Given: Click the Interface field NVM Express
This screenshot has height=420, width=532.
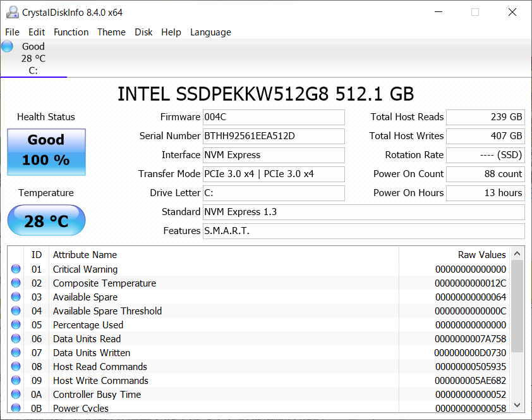Looking at the screenshot, I should pyautogui.click(x=274, y=155).
